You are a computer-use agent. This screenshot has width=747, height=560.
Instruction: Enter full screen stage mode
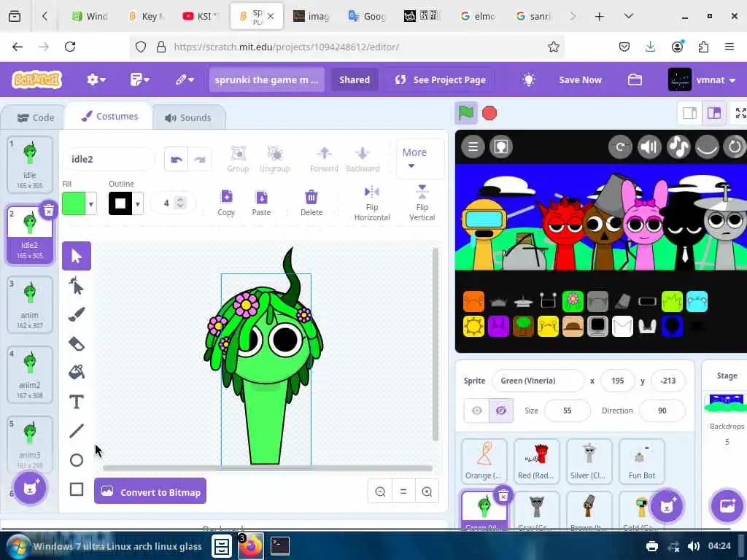point(740,113)
